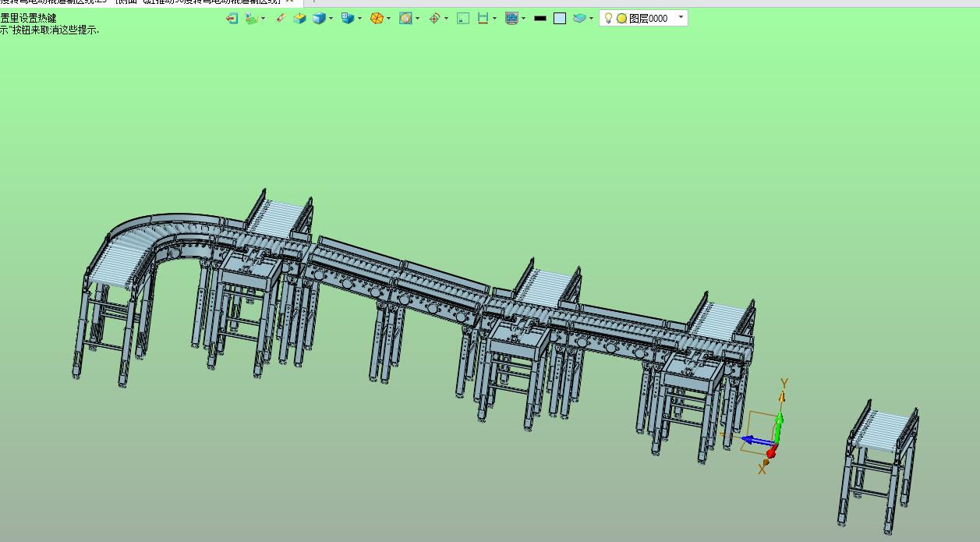Click the green-bordered square icon
Image resolution: width=980 pixels, height=542 pixels.
(463, 18)
